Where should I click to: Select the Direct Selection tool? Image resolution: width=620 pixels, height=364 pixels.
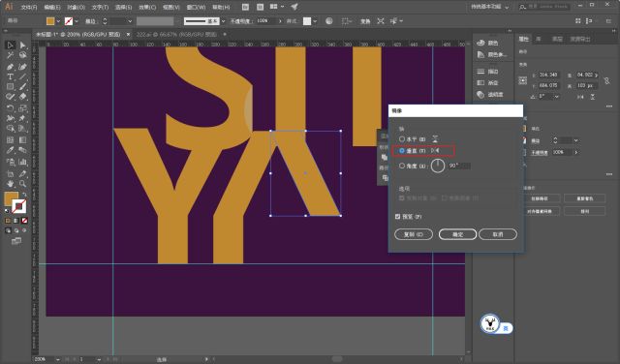22,45
